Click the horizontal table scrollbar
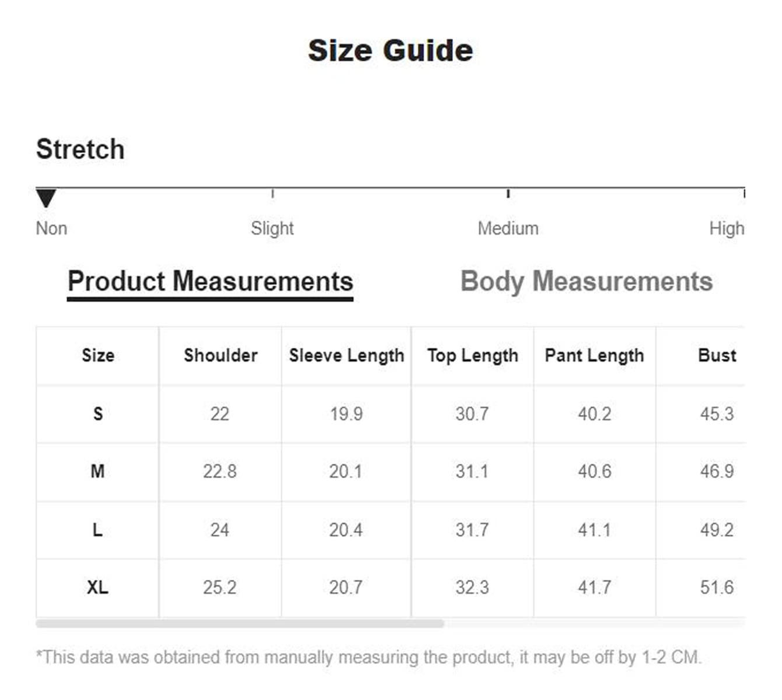 239,624
